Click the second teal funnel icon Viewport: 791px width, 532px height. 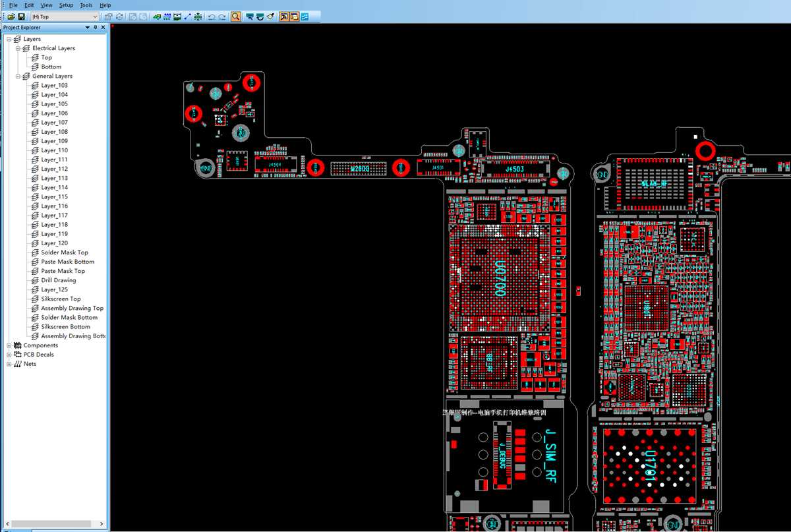260,16
